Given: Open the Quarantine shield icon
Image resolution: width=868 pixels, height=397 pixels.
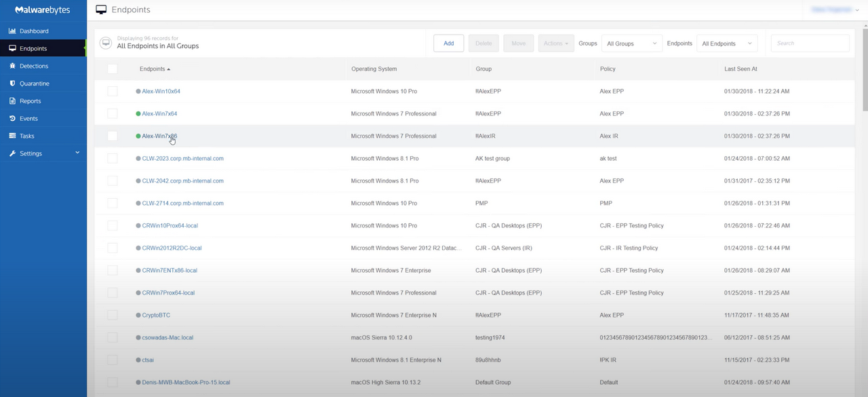Looking at the screenshot, I should (14, 83).
